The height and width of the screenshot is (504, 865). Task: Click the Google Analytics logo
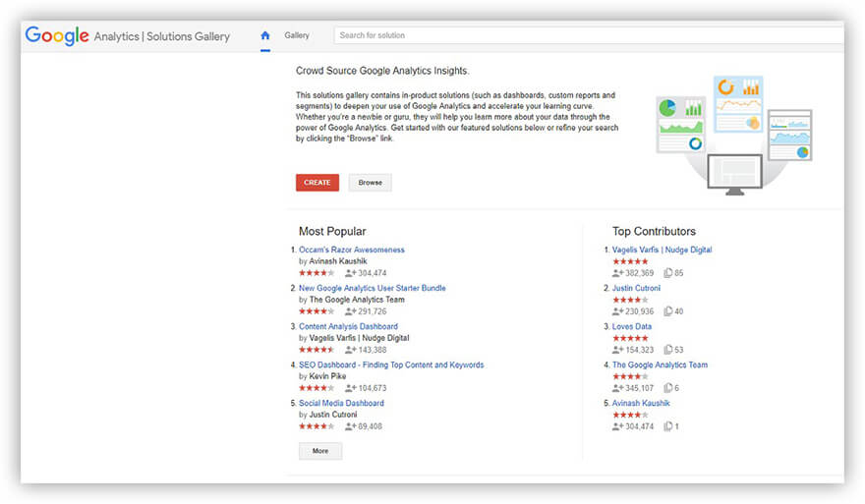click(128, 35)
